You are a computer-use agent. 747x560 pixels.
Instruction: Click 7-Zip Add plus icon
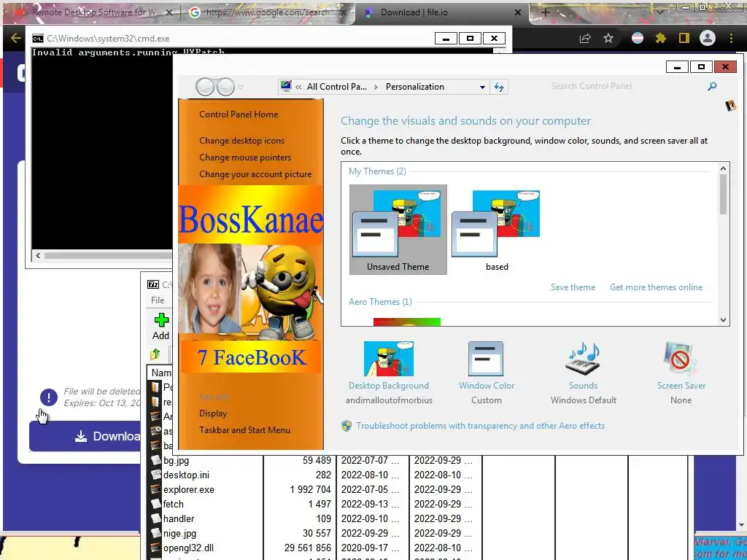pyautogui.click(x=161, y=319)
